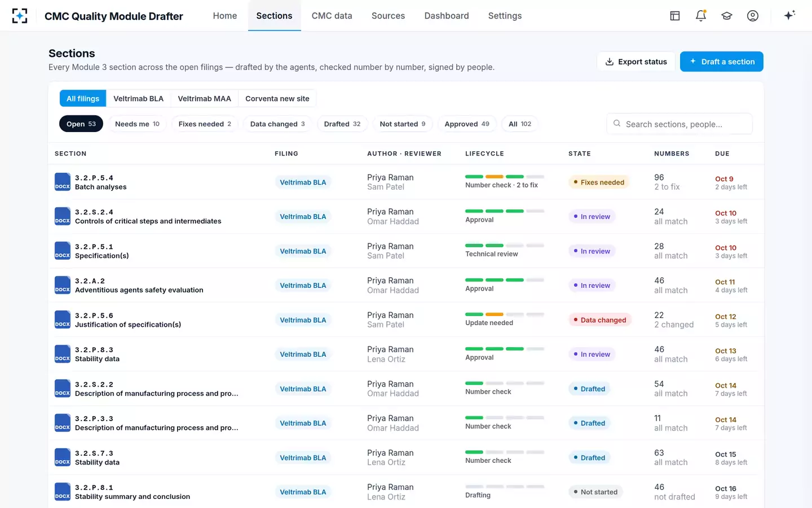Show All 102 sections chip
812x508 pixels.
520,124
